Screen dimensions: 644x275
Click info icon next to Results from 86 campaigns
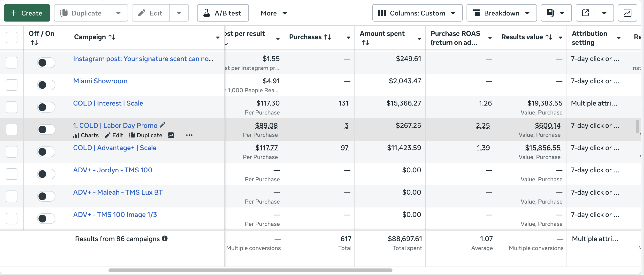(164, 238)
